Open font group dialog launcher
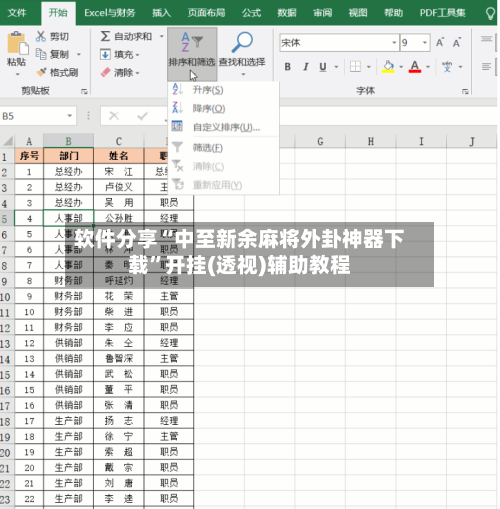 click(x=465, y=91)
